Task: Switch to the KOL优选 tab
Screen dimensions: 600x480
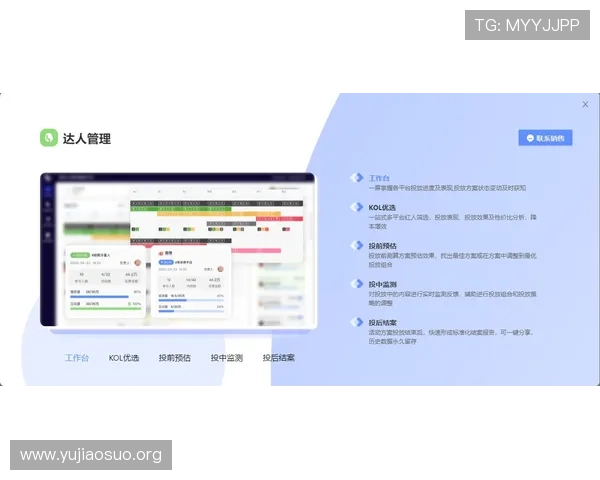Action: point(124,358)
